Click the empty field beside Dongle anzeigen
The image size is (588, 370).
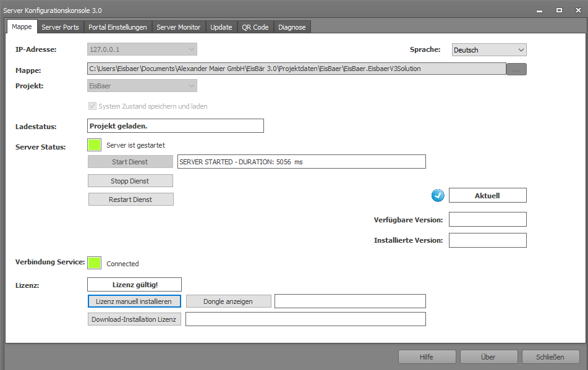(x=350, y=301)
